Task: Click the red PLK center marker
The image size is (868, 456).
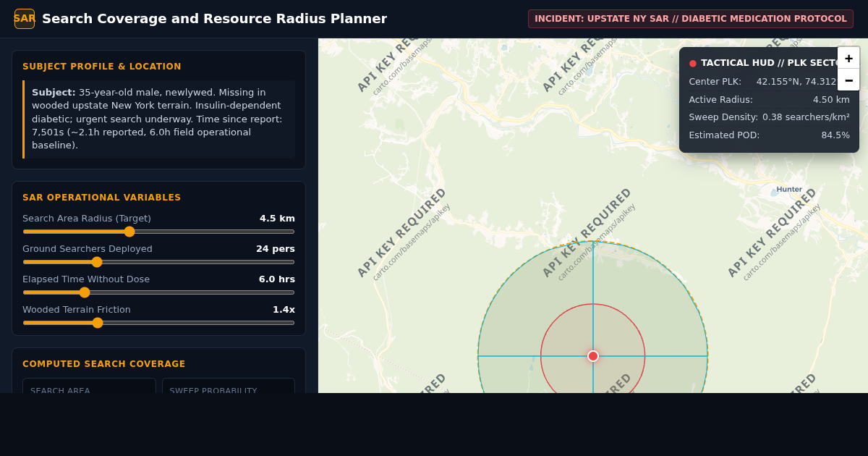Action: [x=593, y=356]
